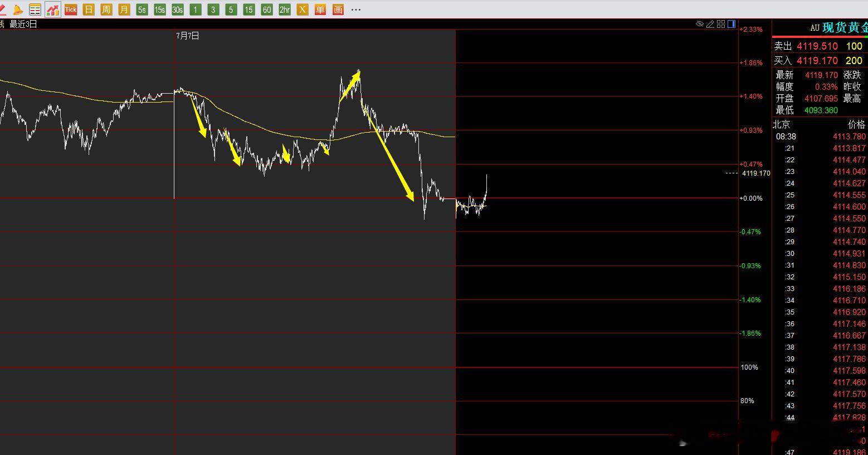The width and height of the screenshot is (868, 455).
Task: Click the 北京 time column header
Action: click(x=781, y=124)
